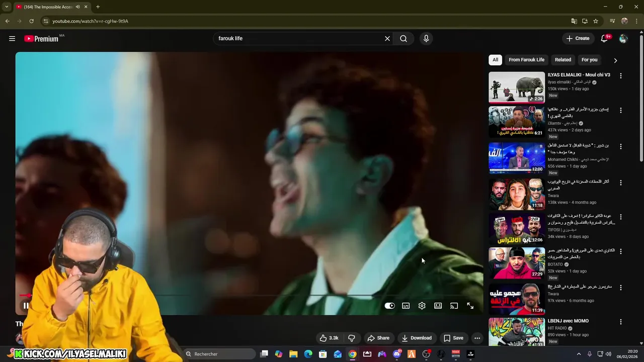This screenshot has height=362, width=644.
Task: Show more filter chips with arrow
Action: [x=615, y=60]
